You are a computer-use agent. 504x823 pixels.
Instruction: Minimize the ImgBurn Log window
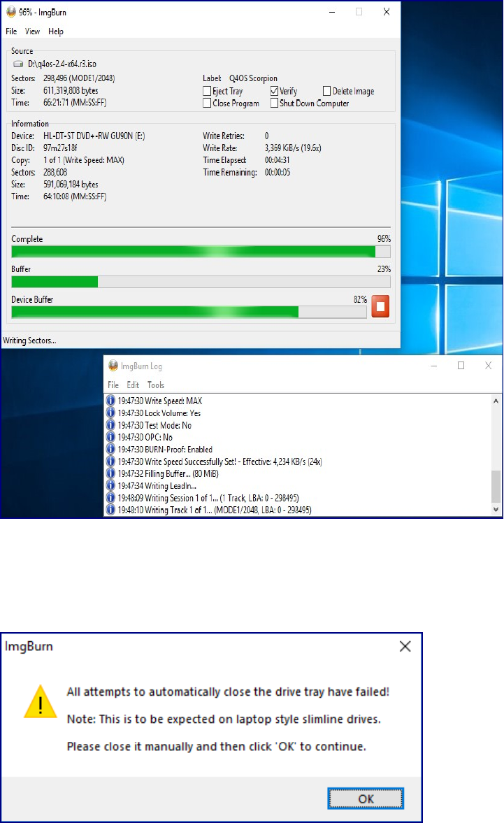(433, 365)
